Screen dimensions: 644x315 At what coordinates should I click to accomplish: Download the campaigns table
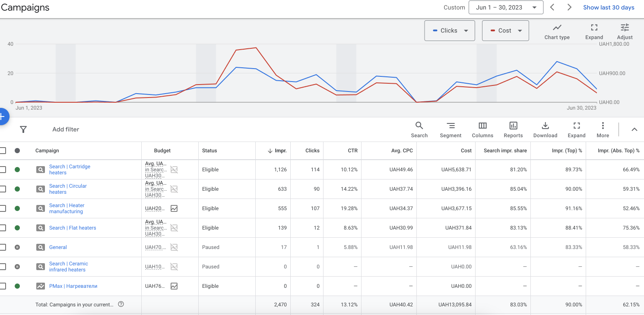coord(545,126)
